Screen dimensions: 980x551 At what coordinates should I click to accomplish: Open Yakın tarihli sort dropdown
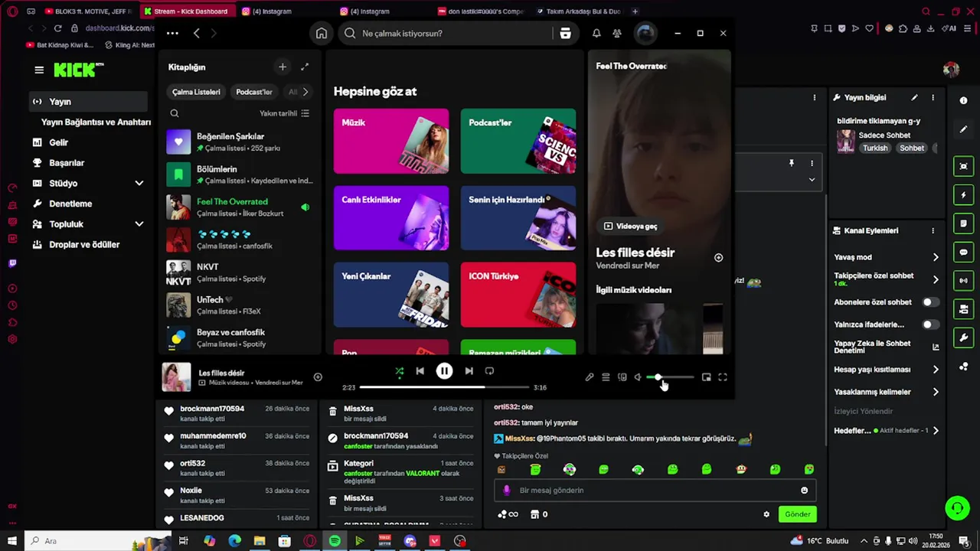tap(284, 113)
